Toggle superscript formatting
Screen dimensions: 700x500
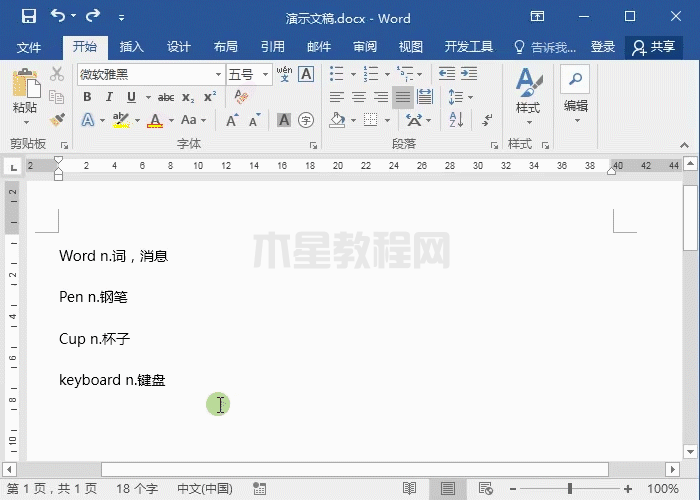pyautogui.click(x=210, y=97)
